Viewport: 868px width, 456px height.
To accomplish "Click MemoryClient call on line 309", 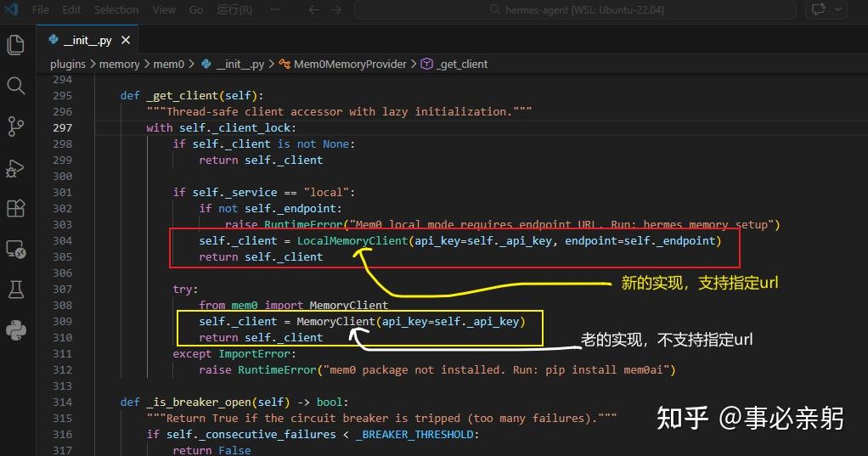I will (x=335, y=322).
